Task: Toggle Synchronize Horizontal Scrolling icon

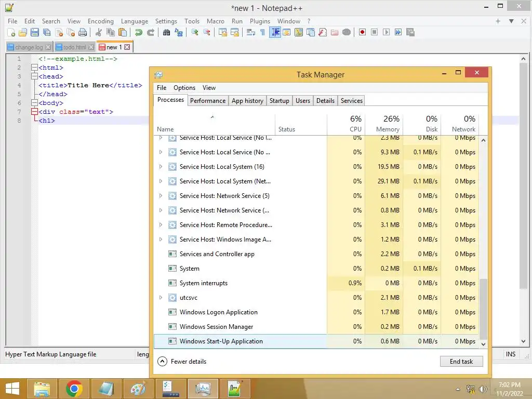Action: (234, 32)
